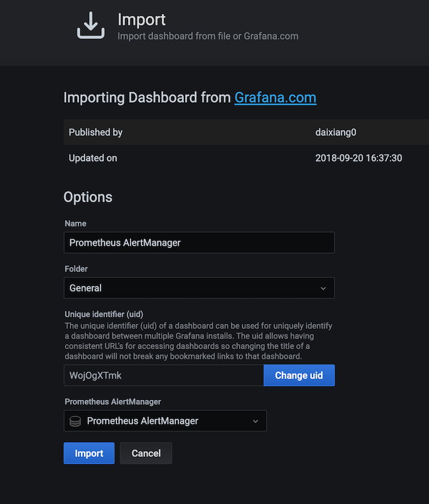429x504 pixels.
Task: Select the daixiang0 publisher name
Action: pyautogui.click(x=336, y=132)
